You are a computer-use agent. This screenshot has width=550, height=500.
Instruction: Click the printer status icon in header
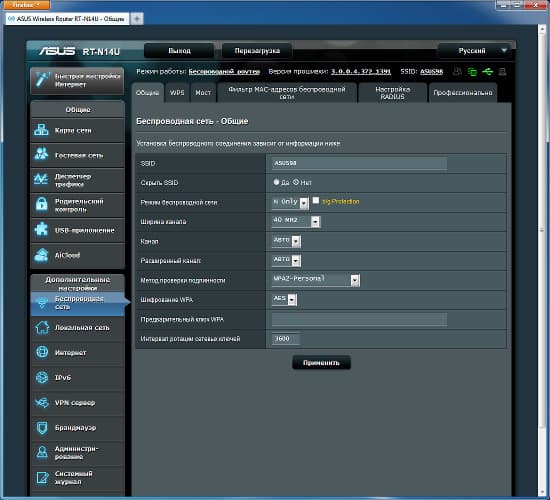tap(502, 72)
